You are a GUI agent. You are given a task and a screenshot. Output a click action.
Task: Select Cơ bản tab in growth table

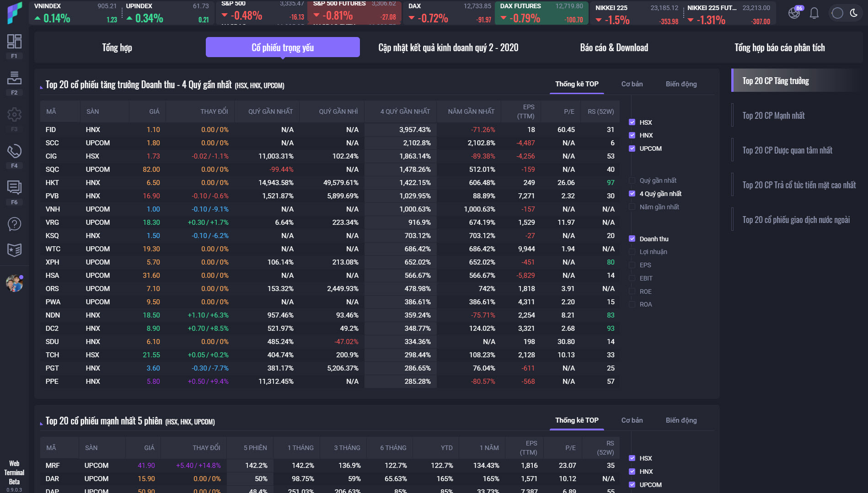click(632, 84)
